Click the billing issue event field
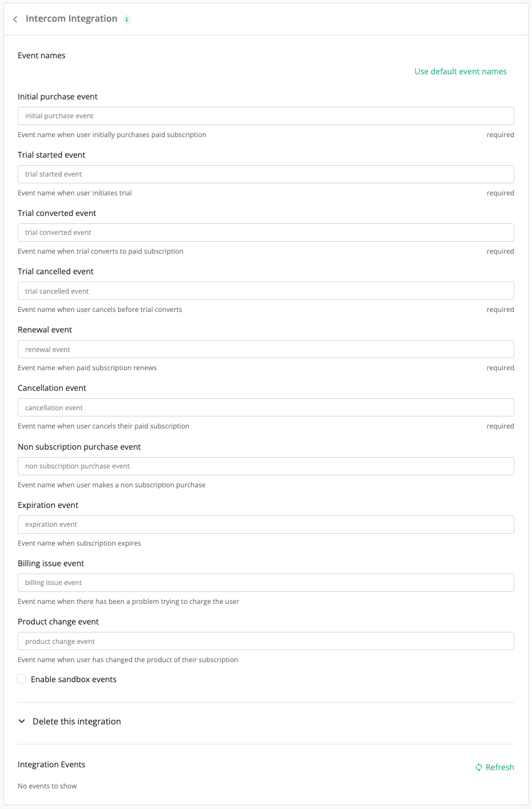 click(266, 583)
